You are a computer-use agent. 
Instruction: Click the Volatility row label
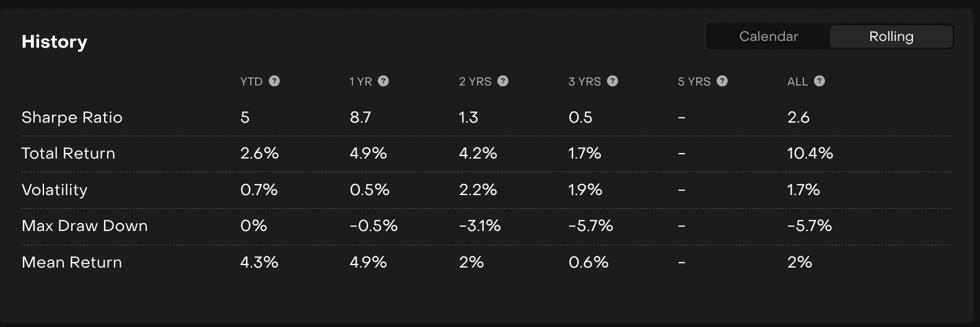click(x=55, y=190)
